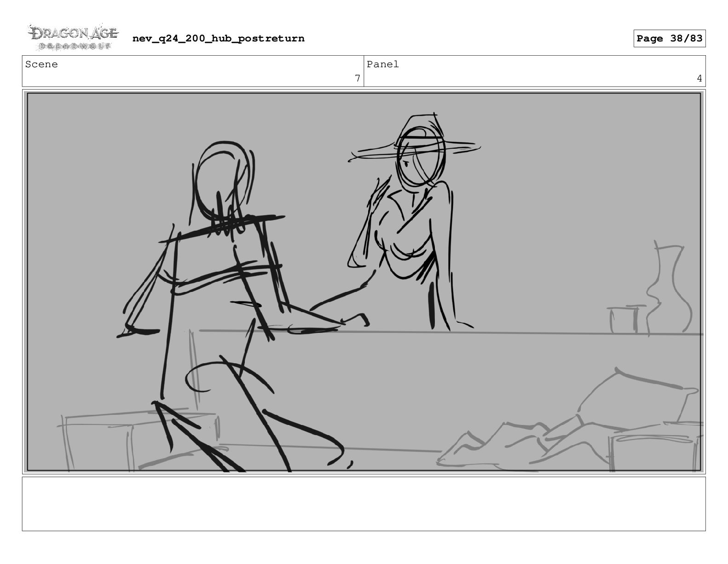Click the scene number 7

(358, 79)
